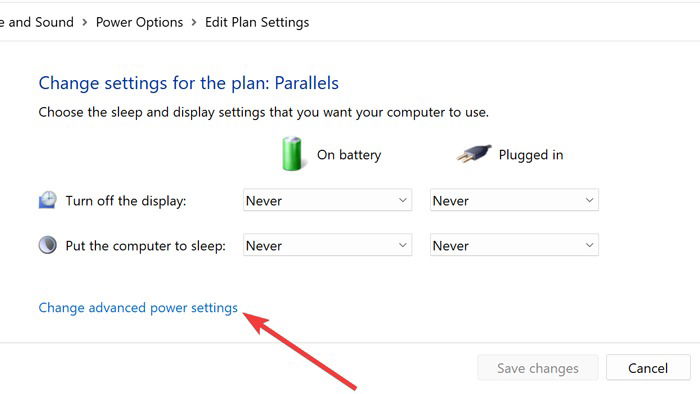Click the Plugged in column label
Viewport: 700px width, 394px height.
(x=531, y=155)
